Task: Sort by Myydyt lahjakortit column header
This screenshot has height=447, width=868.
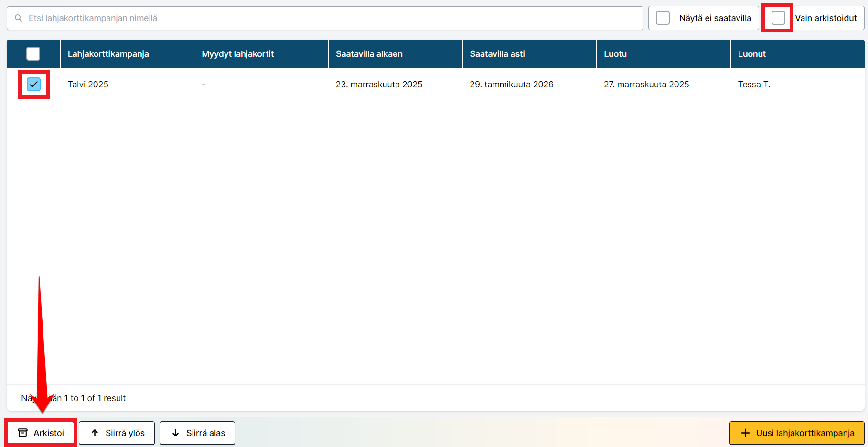Action: pyautogui.click(x=237, y=54)
